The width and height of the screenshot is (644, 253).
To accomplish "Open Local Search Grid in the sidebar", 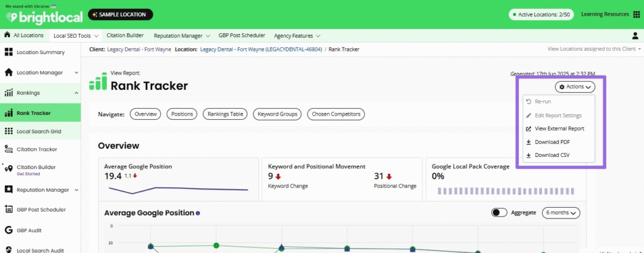I will click(x=40, y=131).
